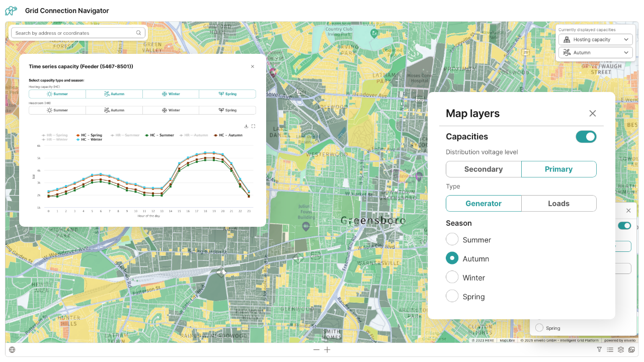Download the time series chart
This screenshot has width=644, height=362.
246,126
